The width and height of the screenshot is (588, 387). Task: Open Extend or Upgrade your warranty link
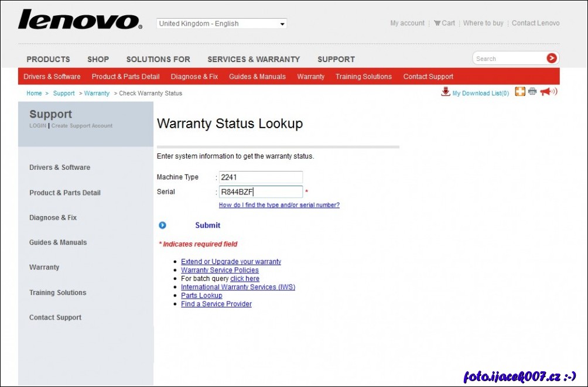tap(231, 262)
